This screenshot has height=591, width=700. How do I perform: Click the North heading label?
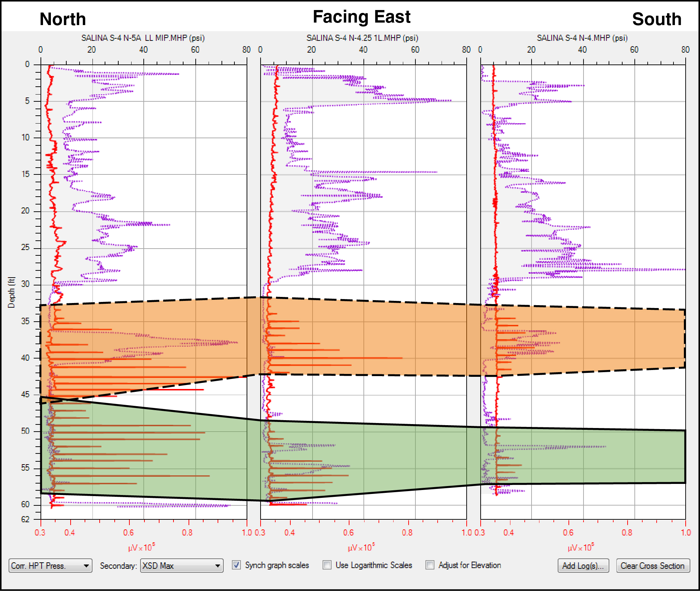63,19
